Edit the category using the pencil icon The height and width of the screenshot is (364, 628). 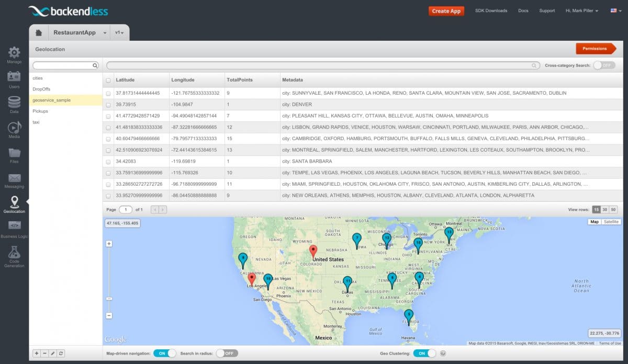coord(53,354)
